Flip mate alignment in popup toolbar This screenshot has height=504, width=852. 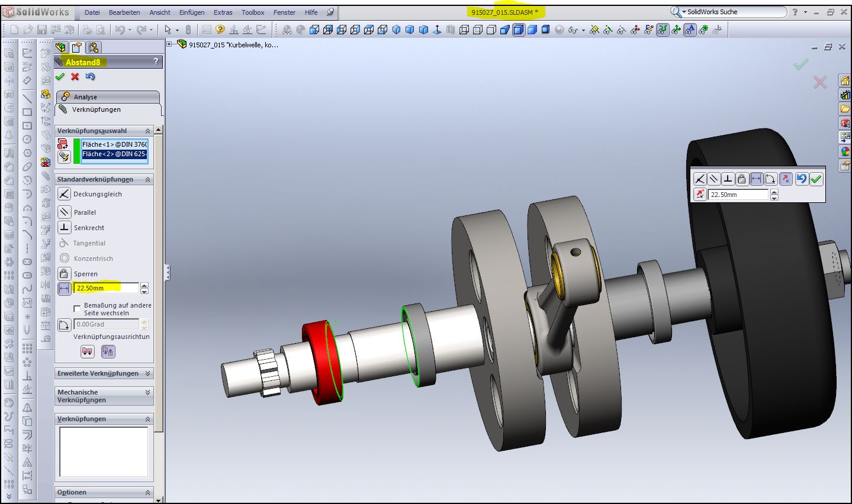point(786,179)
